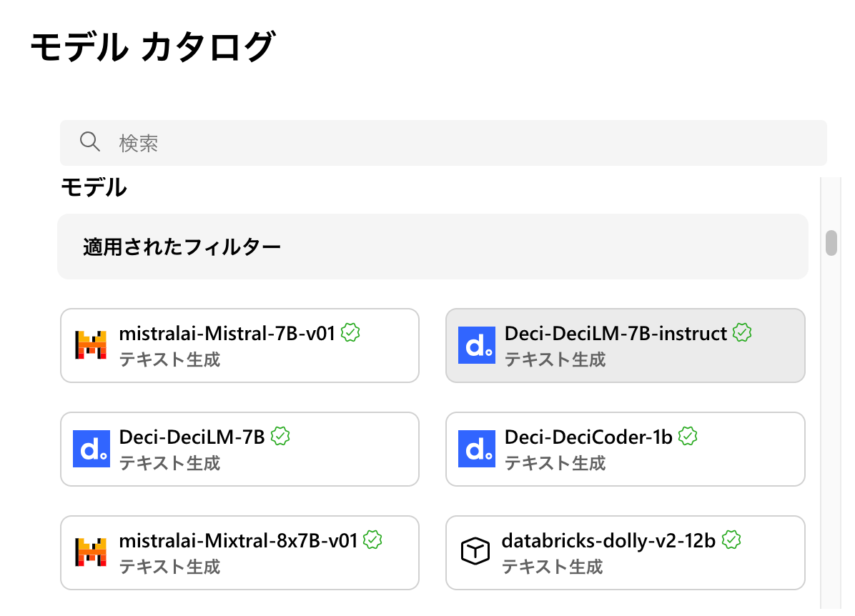Click the Deci logo on Deci-DeciLM-7B card

[x=91, y=449]
